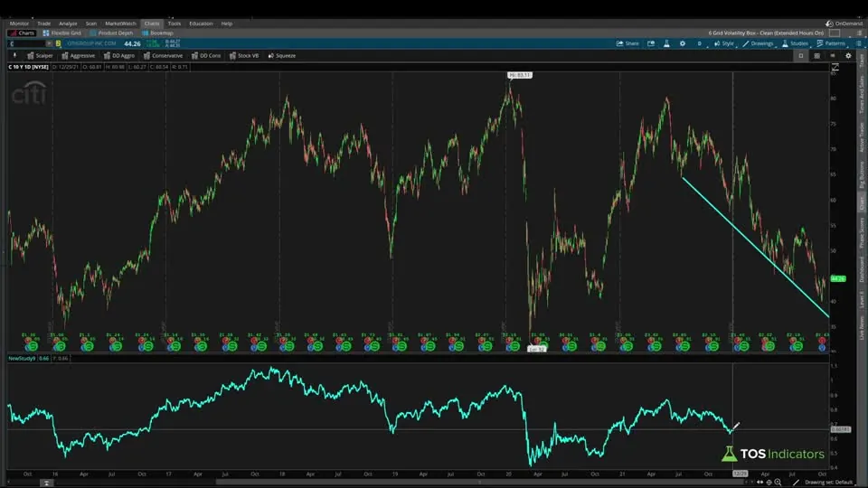This screenshot has height=488, width=868.
Task: Click the flask Edit Studies icon
Action: 666,43
